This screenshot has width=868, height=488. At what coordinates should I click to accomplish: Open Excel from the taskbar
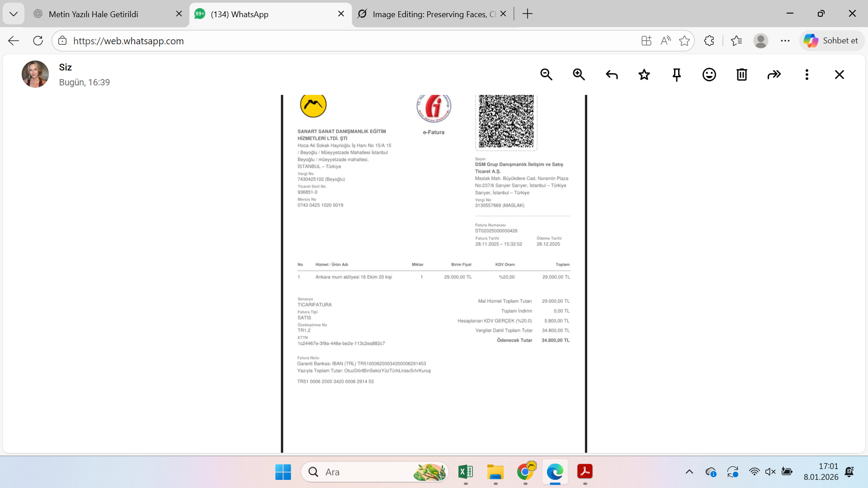[x=466, y=472]
